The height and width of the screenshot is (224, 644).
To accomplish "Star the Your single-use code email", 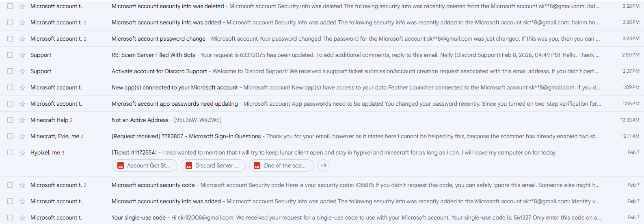I will point(22,217).
